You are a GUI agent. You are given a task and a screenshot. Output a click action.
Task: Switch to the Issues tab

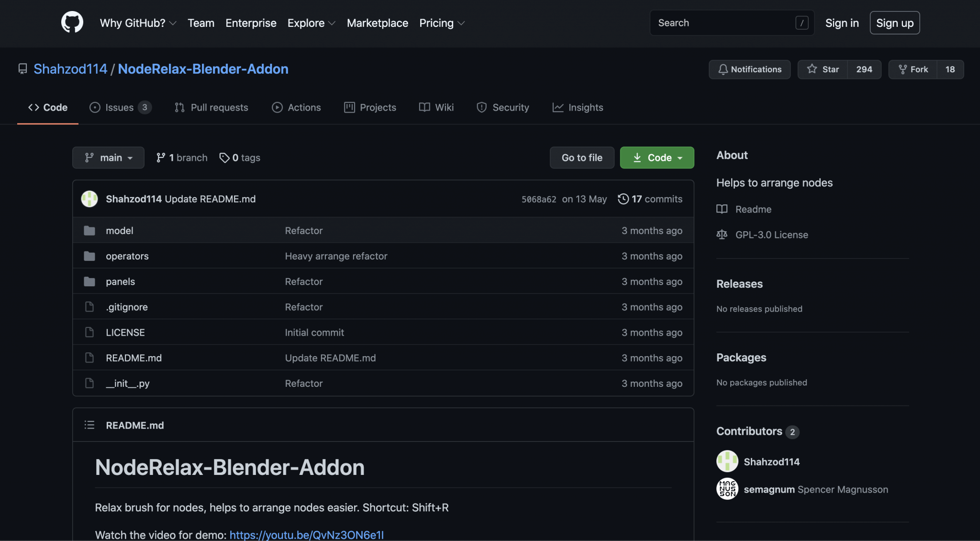tap(120, 108)
